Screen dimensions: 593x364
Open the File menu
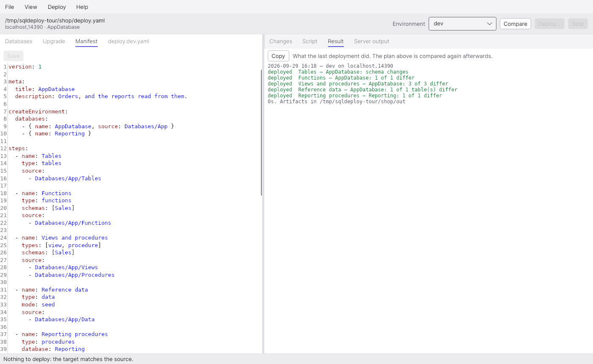point(9,7)
